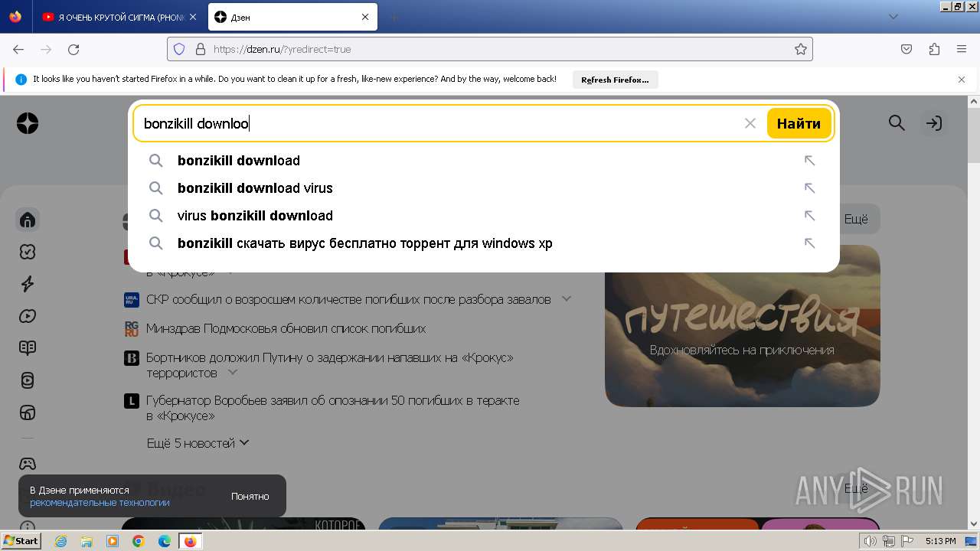This screenshot has height=551, width=980.
Task: Open the video play icon in sidebar
Action: [28, 316]
